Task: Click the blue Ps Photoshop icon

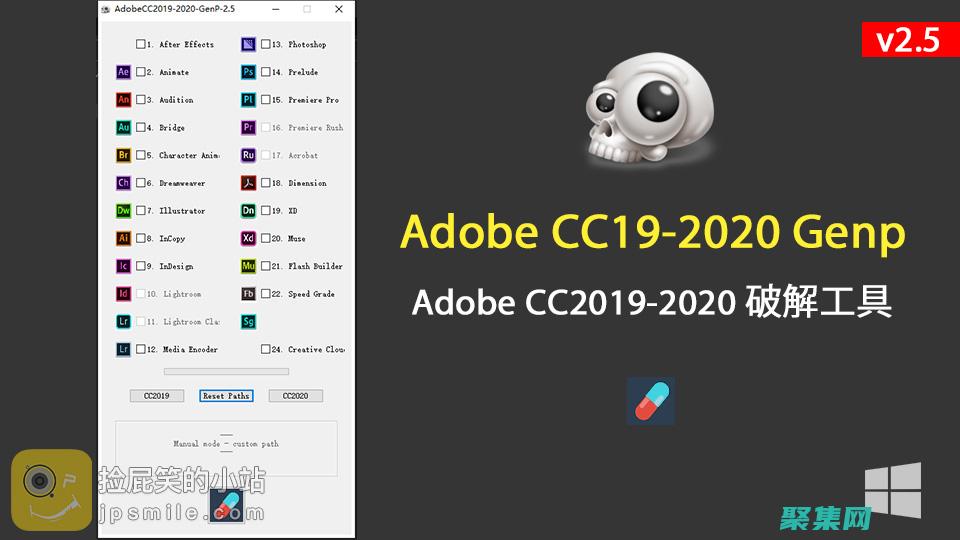Action: 248,72
